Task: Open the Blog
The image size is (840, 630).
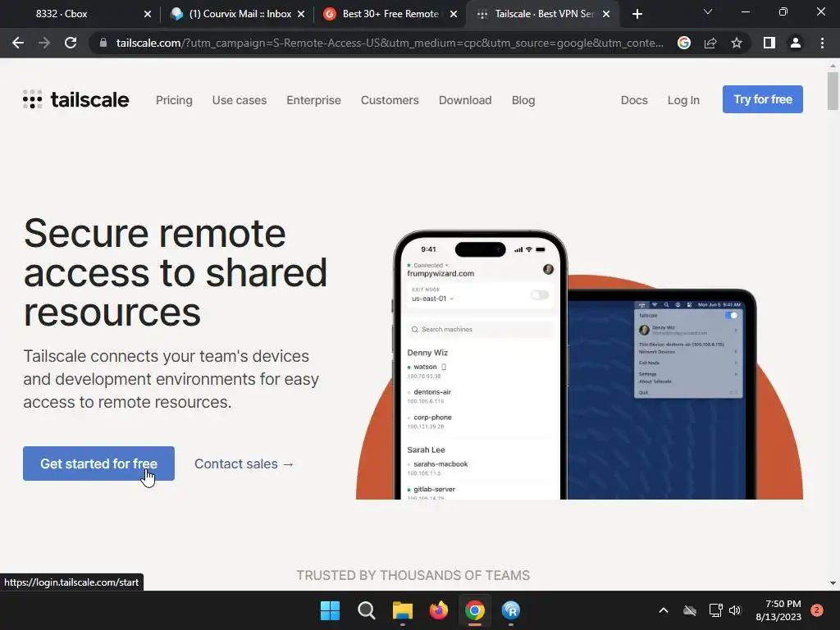Action: point(523,100)
